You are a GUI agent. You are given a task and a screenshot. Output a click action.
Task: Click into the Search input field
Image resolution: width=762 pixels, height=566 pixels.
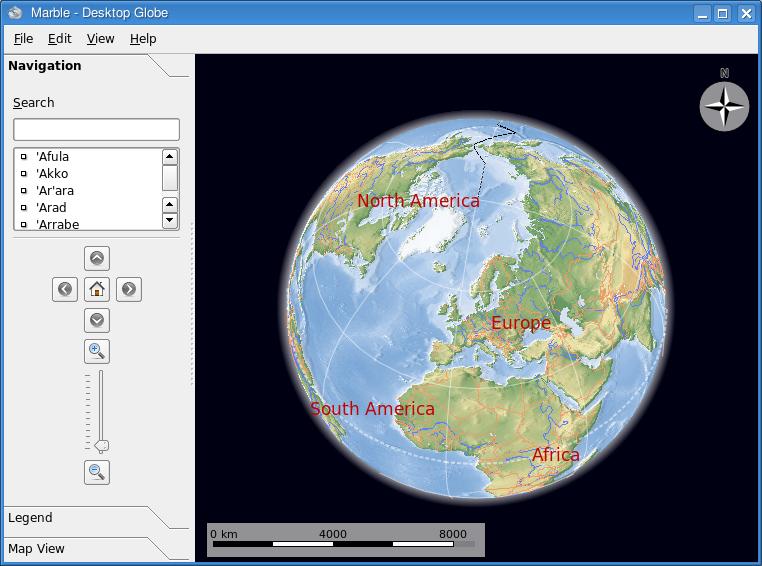pyautogui.click(x=96, y=130)
